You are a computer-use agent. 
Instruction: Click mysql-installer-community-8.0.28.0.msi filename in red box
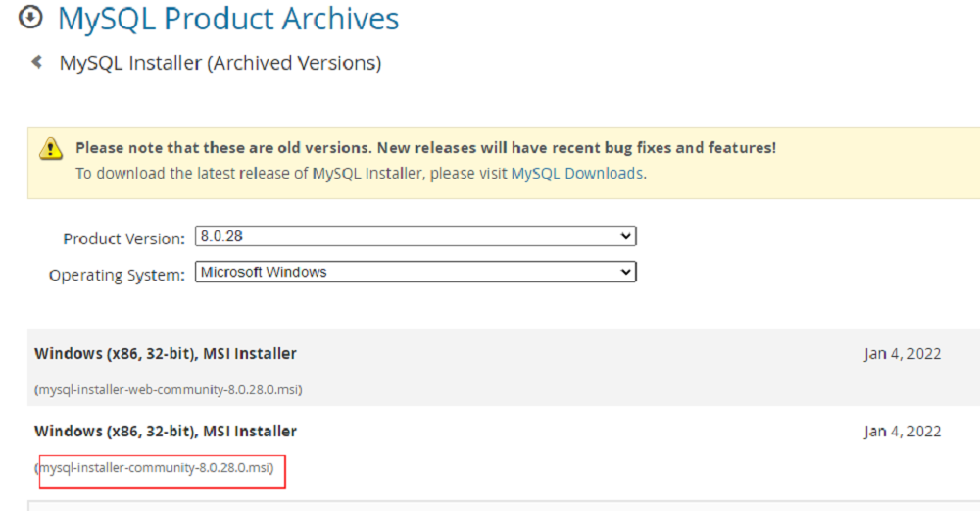156,467
